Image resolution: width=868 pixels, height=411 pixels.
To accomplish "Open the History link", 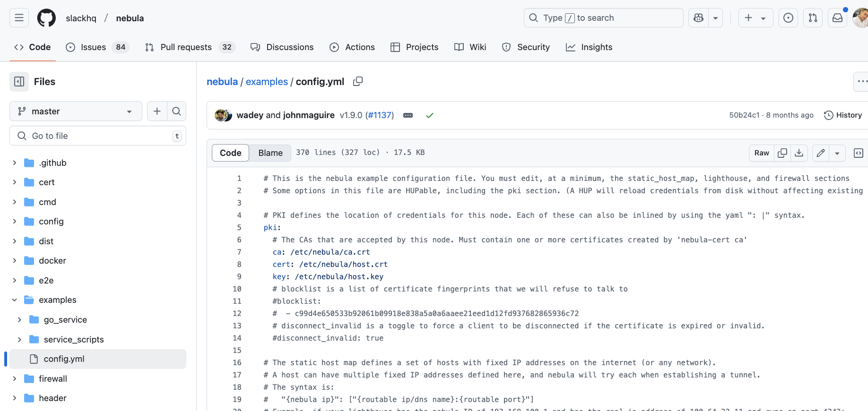I will 843,115.
